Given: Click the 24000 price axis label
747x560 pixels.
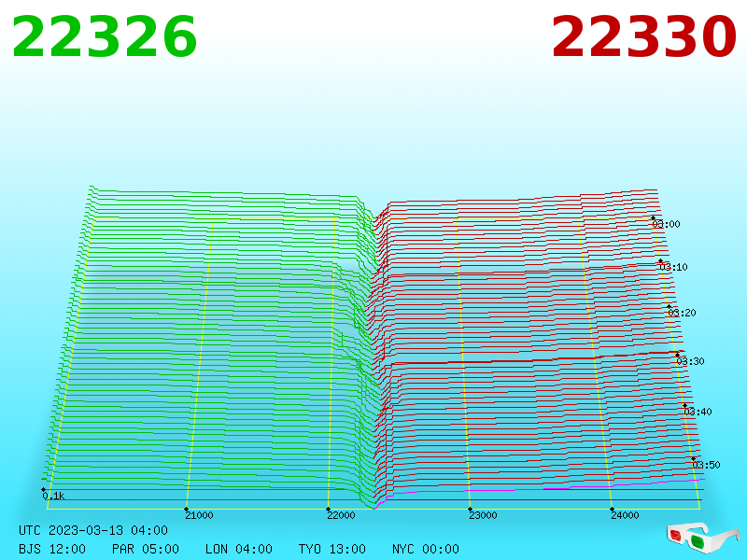Looking at the screenshot, I should (x=625, y=515).
